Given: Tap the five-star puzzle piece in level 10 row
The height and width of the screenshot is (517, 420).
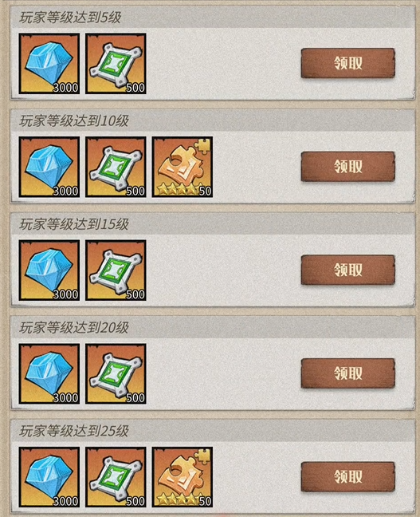Looking at the screenshot, I should pyautogui.click(x=183, y=168).
